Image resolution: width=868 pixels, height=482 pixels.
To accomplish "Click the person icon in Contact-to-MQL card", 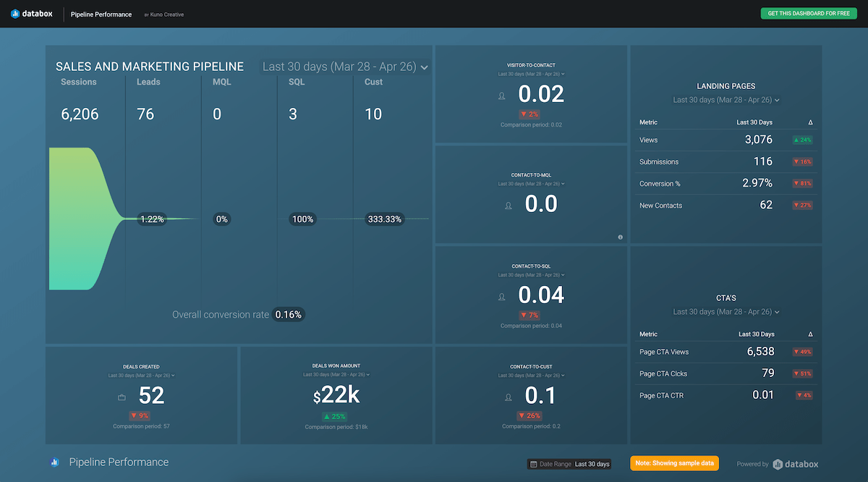I will tap(508, 206).
